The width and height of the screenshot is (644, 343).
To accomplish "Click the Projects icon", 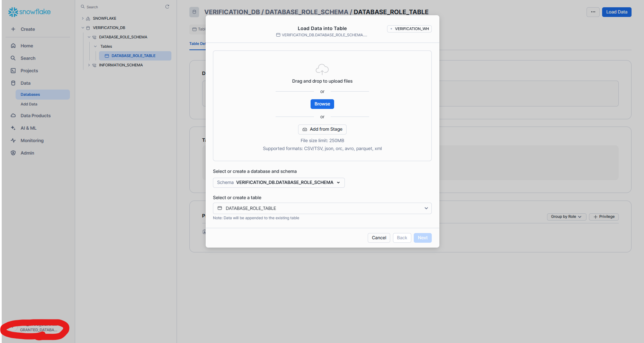I will 13,71.
